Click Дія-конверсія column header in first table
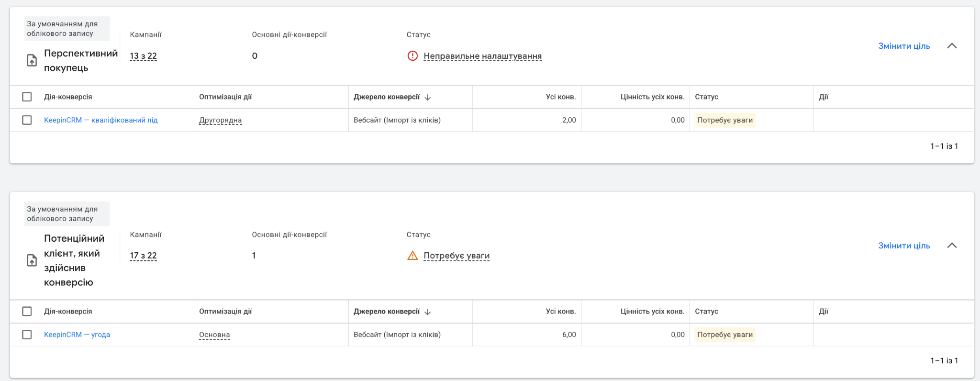Viewport: 980px width, 381px height. 68,97
